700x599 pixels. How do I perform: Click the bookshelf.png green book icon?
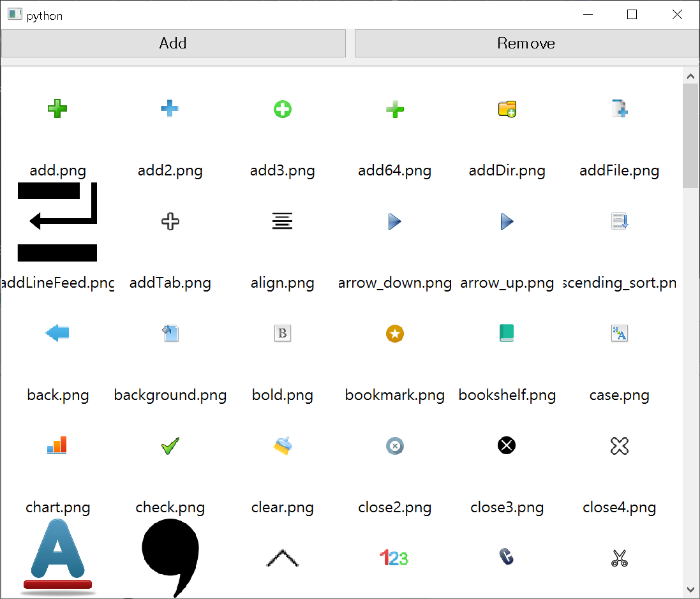(507, 333)
